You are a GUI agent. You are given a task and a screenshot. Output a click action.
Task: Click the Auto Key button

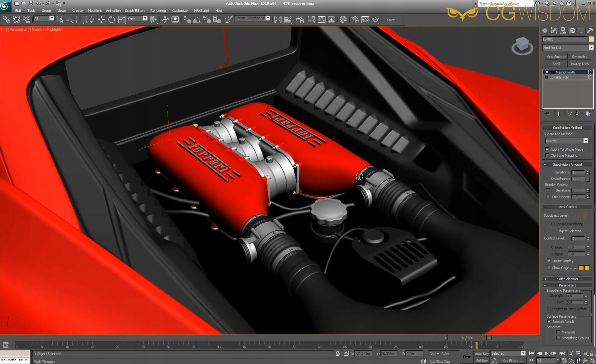click(x=481, y=353)
